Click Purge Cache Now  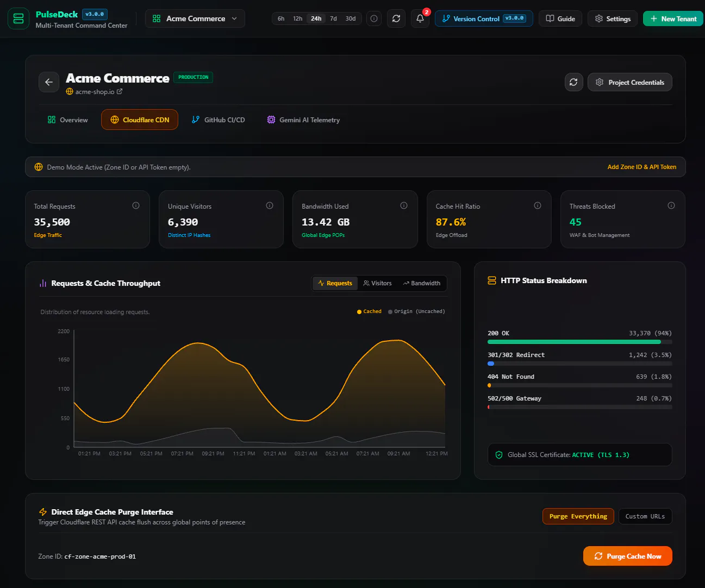click(628, 556)
